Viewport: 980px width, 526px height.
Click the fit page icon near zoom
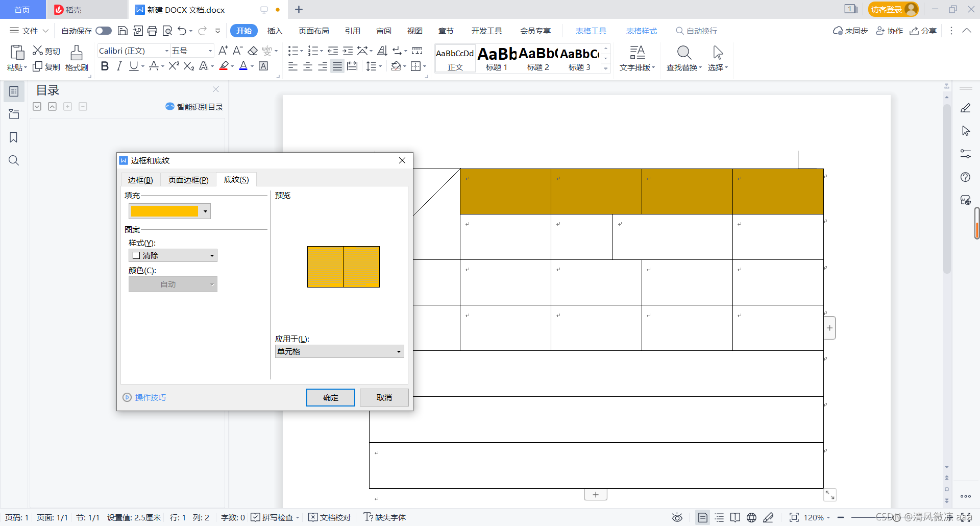[794, 517]
